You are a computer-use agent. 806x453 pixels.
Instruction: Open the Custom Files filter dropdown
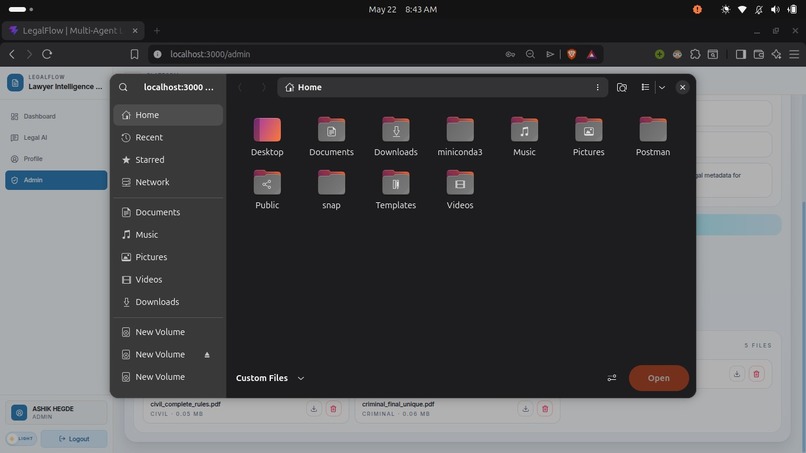pos(270,378)
